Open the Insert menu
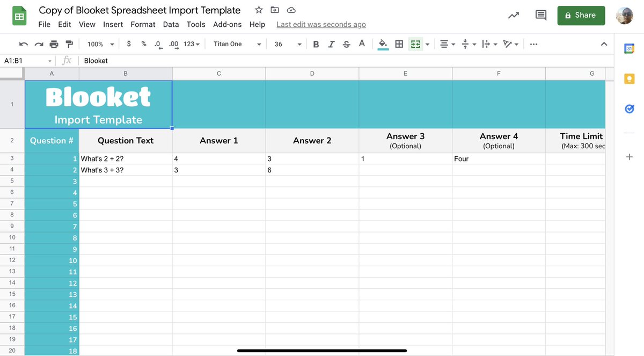644x356 pixels. pos(113,24)
